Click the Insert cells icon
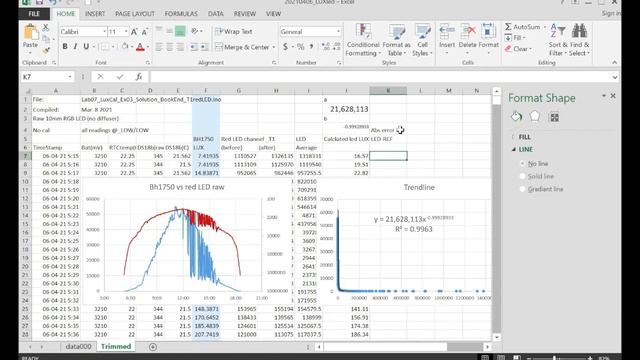This screenshot has height=360, width=640. pos(447,31)
